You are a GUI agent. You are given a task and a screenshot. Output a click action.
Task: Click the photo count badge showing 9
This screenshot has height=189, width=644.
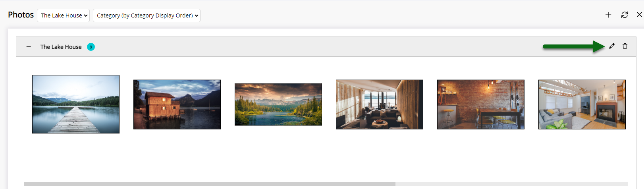coord(91,47)
